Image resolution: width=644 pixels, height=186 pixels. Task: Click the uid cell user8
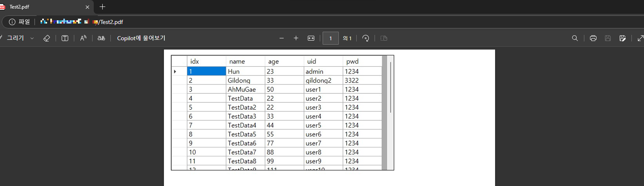point(323,152)
